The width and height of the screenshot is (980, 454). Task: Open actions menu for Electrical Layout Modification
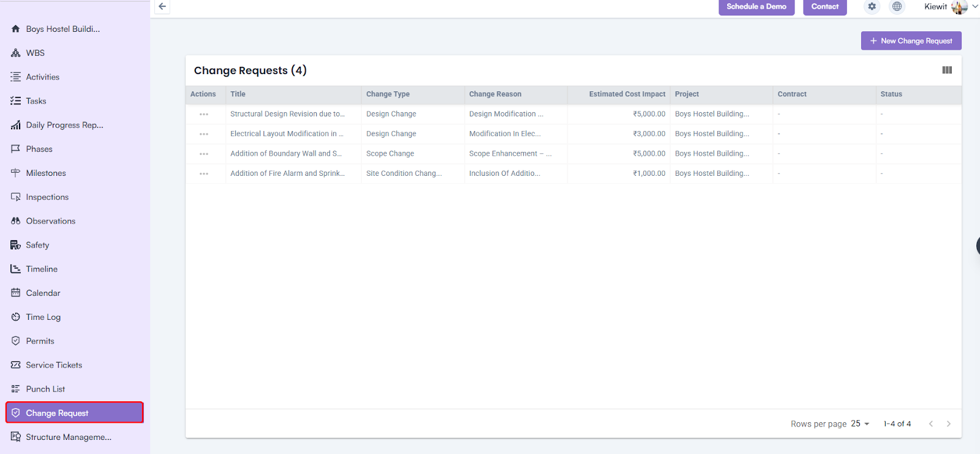point(204,134)
